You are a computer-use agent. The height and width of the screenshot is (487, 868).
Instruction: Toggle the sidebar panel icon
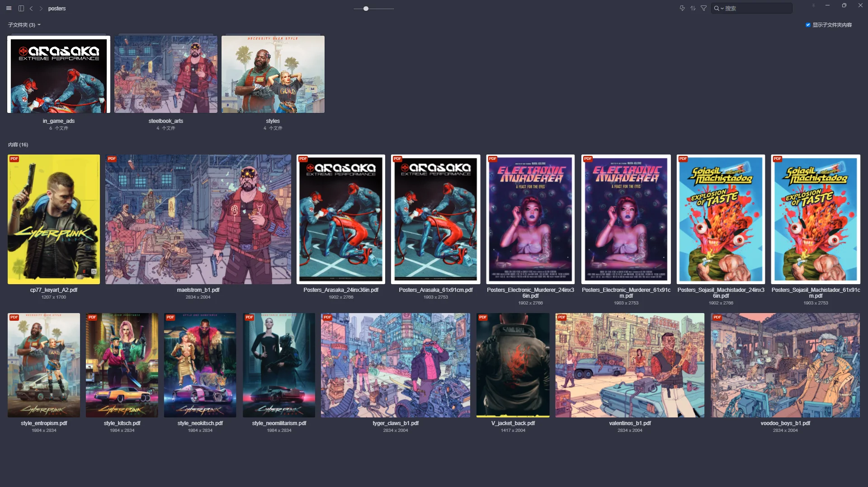click(x=21, y=8)
